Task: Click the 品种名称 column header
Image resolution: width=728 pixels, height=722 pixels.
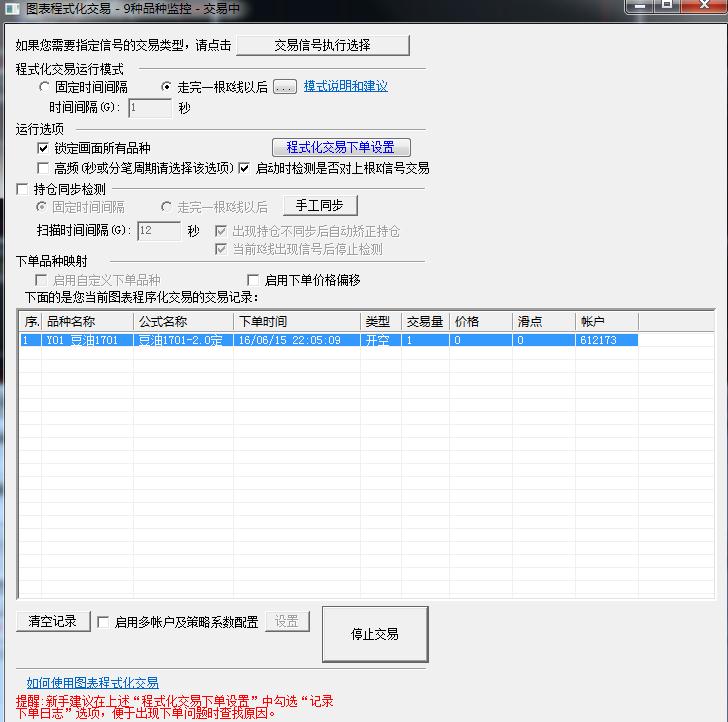Action: click(87, 322)
